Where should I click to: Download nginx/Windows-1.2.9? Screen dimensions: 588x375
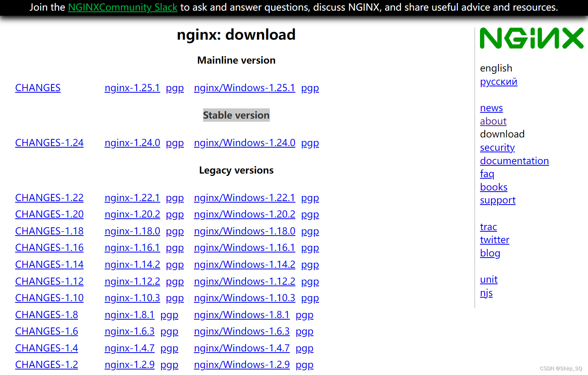tap(242, 364)
